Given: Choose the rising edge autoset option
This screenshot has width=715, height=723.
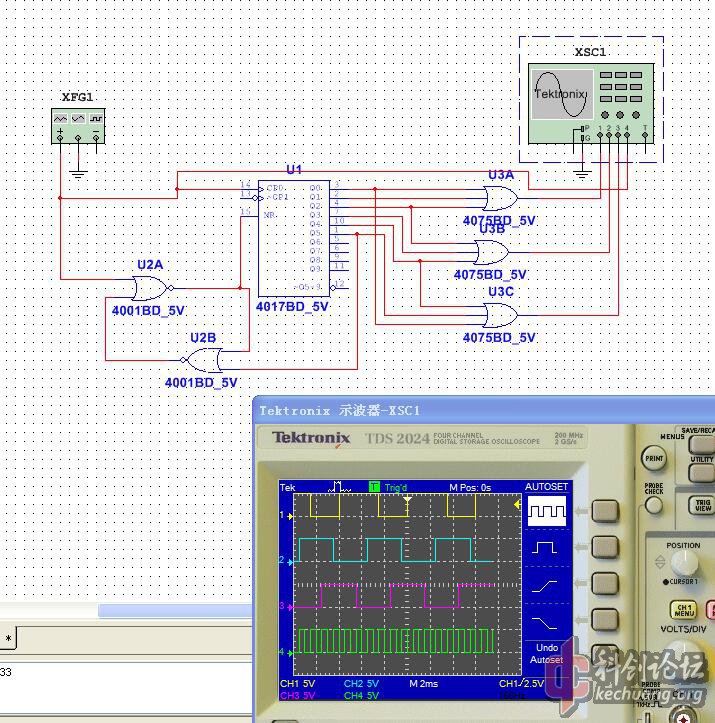Looking at the screenshot, I should point(544,586).
